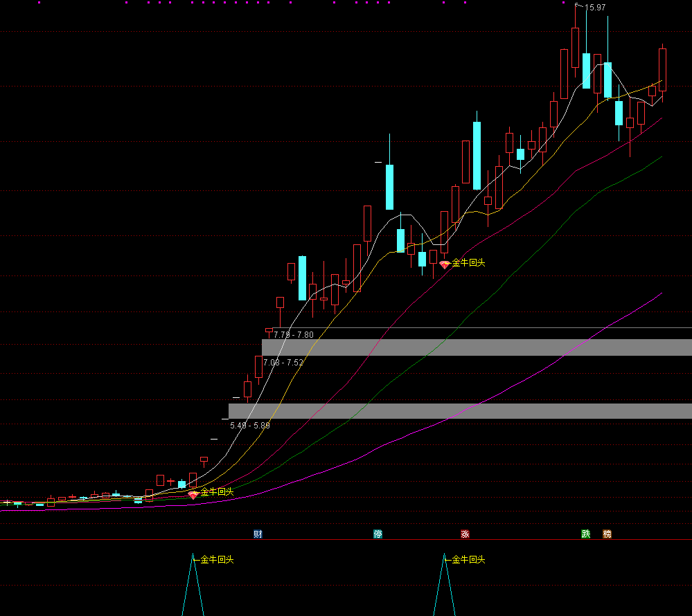692x616 pixels.
Task: Click the cyan 停 event icon
Action: click(x=378, y=534)
